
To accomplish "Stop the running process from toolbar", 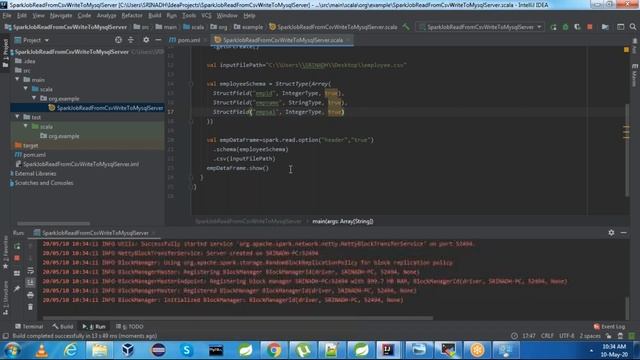I will (x=589, y=27).
